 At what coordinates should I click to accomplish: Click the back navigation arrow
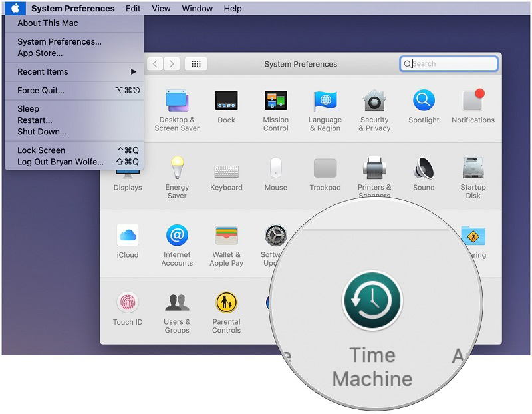[155, 63]
